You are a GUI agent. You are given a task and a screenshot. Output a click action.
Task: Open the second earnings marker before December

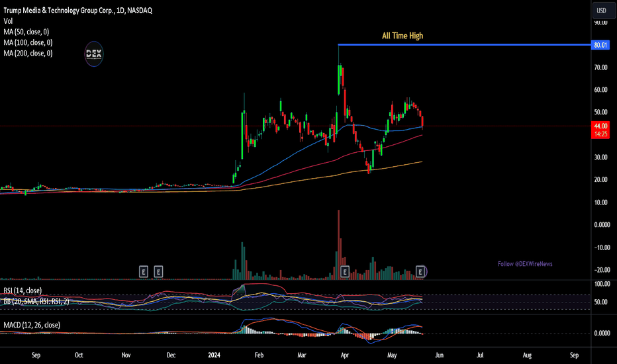tap(158, 271)
